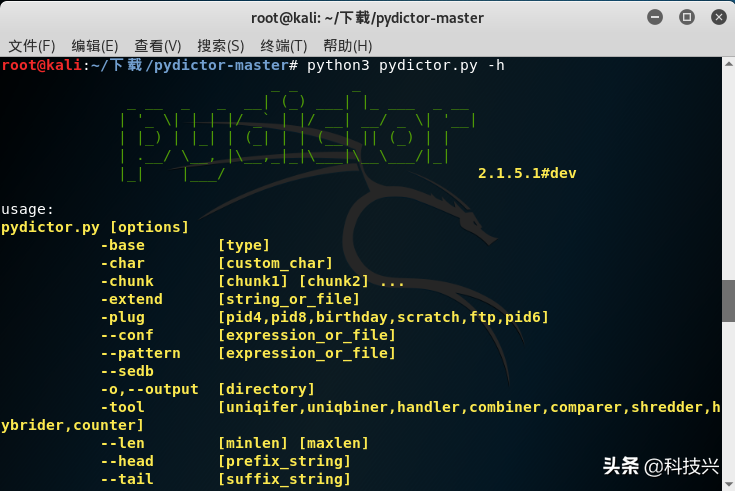Screen dimensions: 735x491
Task: Open the 查看(V) menu
Action: click(158, 46)
